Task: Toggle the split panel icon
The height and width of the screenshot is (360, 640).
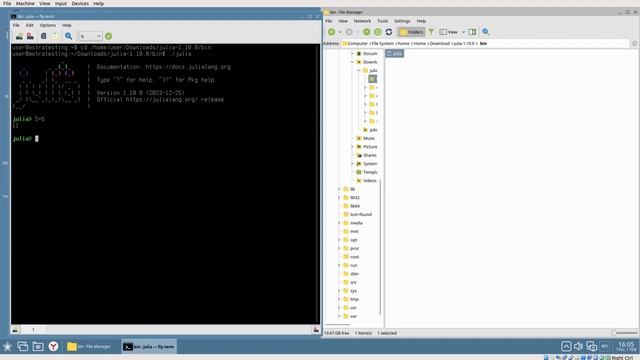Action: pos(472,32)
